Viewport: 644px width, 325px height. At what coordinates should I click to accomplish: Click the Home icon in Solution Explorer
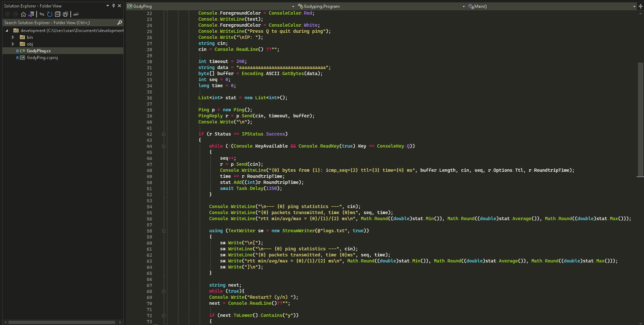(x=23, y=14)
